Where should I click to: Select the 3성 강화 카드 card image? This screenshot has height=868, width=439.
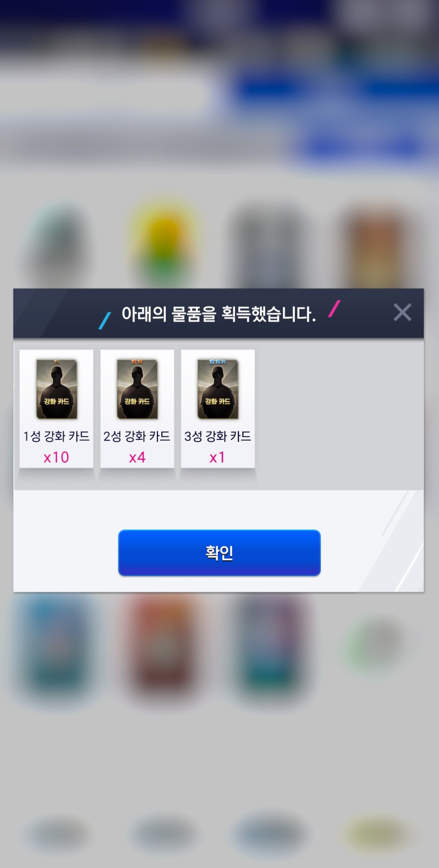click(218, 389)
